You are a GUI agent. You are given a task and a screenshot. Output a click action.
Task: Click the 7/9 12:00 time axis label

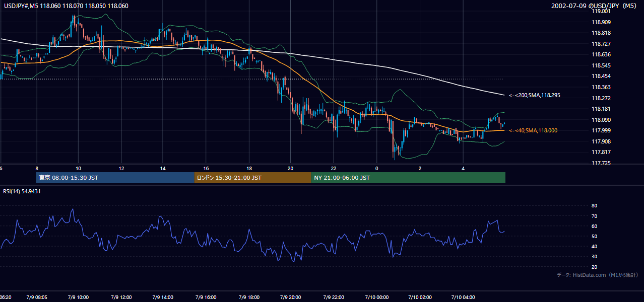tap(120, 297)
